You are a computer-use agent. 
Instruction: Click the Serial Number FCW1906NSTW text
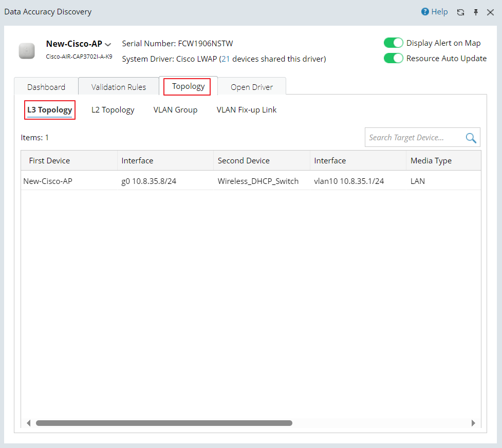(x=177, y=43)
